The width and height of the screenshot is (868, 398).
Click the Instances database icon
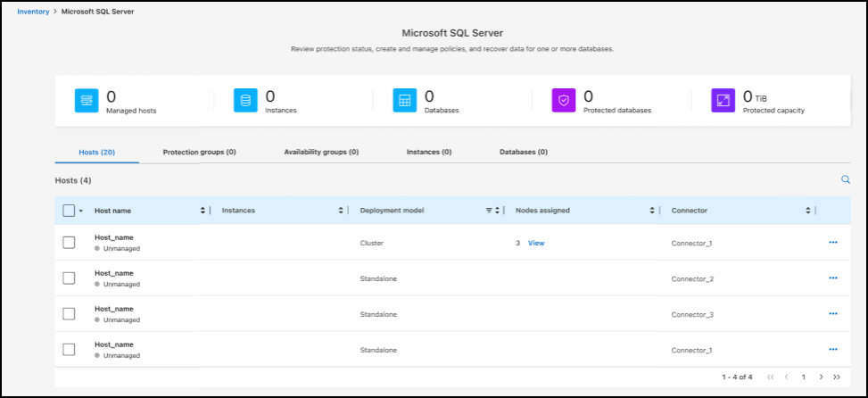245,101
